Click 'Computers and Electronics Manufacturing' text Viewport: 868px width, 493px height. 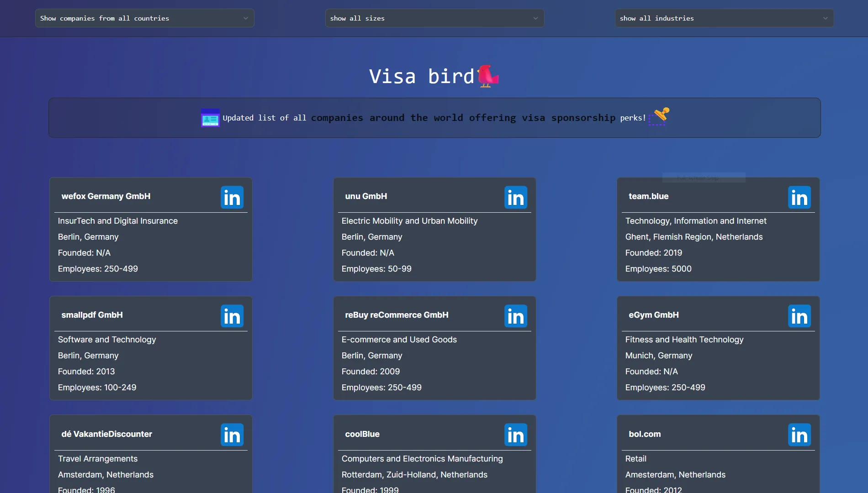tap(422, 459)
